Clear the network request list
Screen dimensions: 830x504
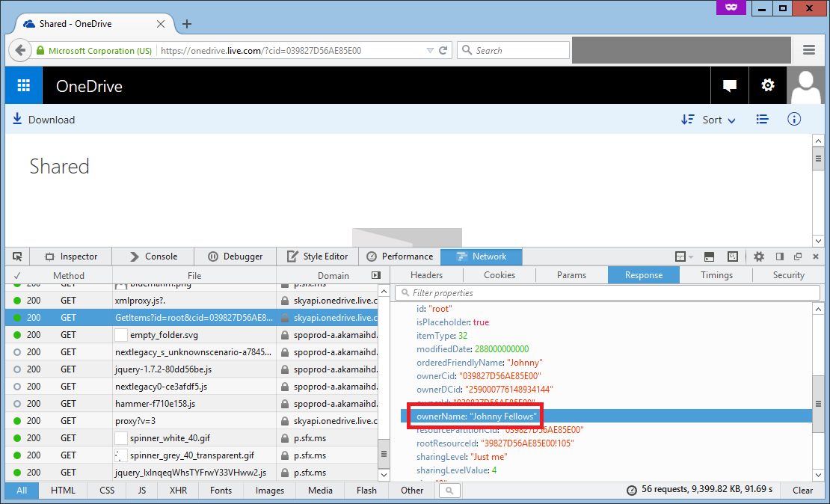pyautogui.click(x=802, y=491)
